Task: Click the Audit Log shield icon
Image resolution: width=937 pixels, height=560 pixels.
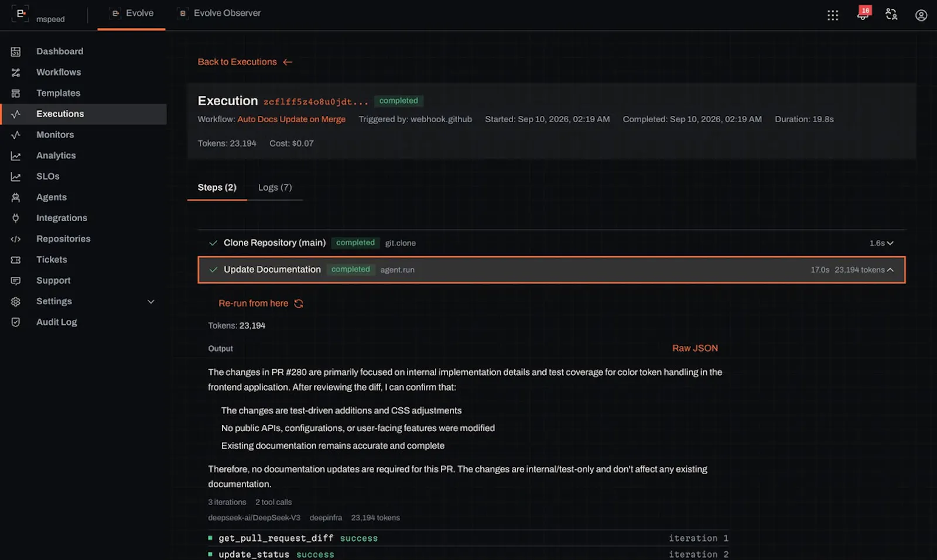Action: [x=16, y=322]
